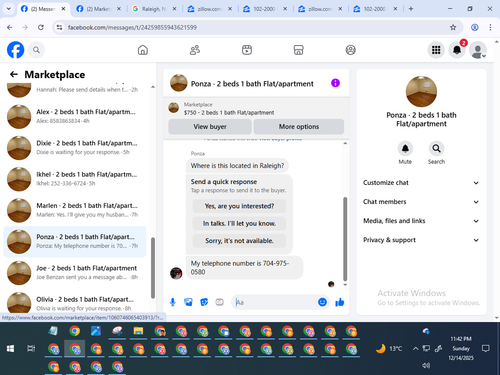The height and width of the screenshot is (375, 500).
Task: Expand the Chat members section
Action: pyautogui.click(x=421, y=202)
